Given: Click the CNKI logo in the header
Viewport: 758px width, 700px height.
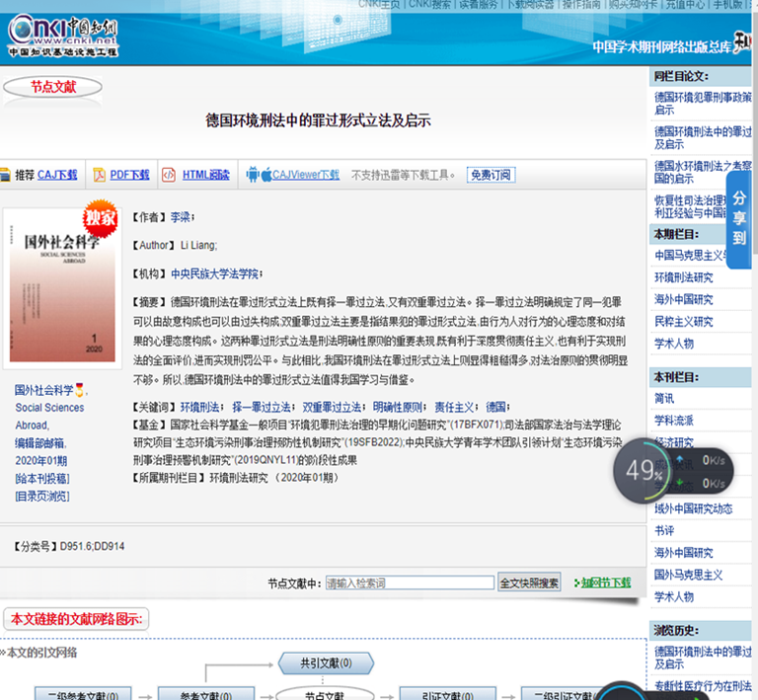Looking at the screenshot, I should [62, 28].
